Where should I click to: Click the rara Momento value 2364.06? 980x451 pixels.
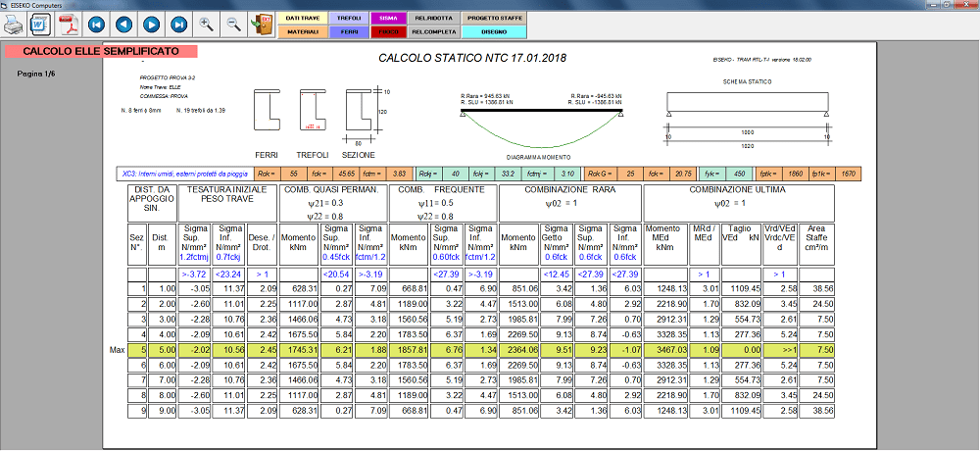pos(519,350)
